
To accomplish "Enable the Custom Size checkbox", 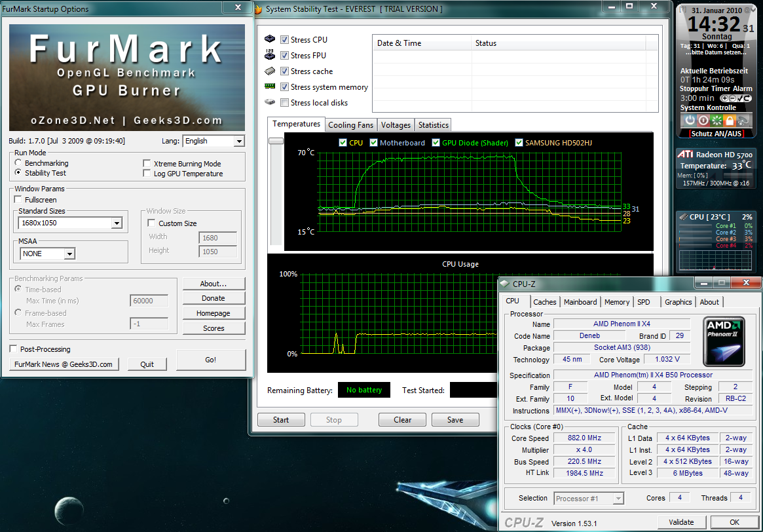I will [x=151, y=223].
